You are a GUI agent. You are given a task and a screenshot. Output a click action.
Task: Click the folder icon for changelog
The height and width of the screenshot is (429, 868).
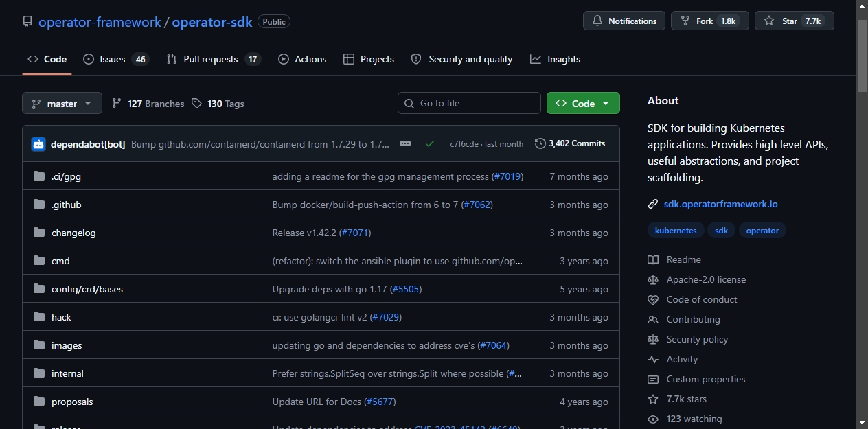[x=38, y=233]
